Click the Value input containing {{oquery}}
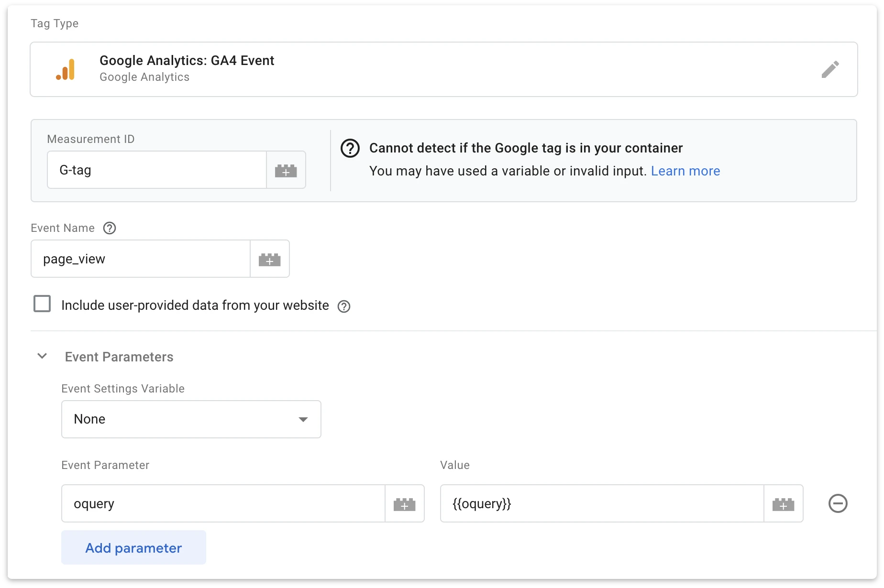Screen dimensions: 884x588 [602, 504]
